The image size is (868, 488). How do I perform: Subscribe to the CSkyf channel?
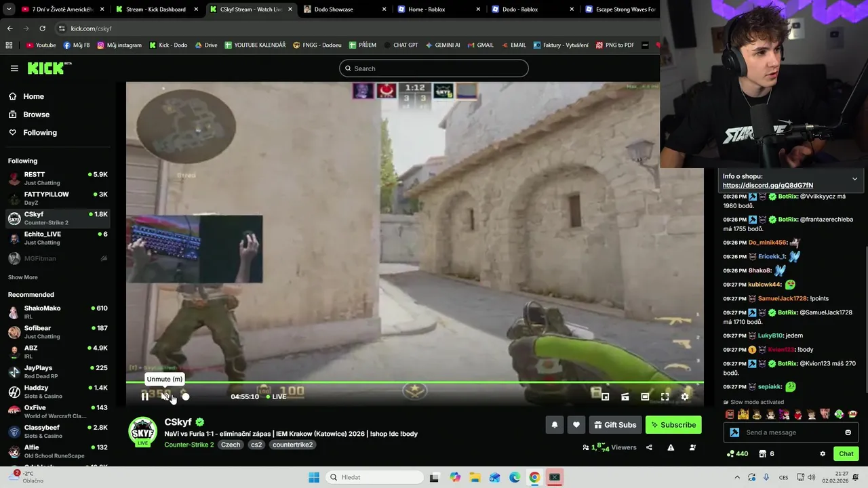pos(673,425)
